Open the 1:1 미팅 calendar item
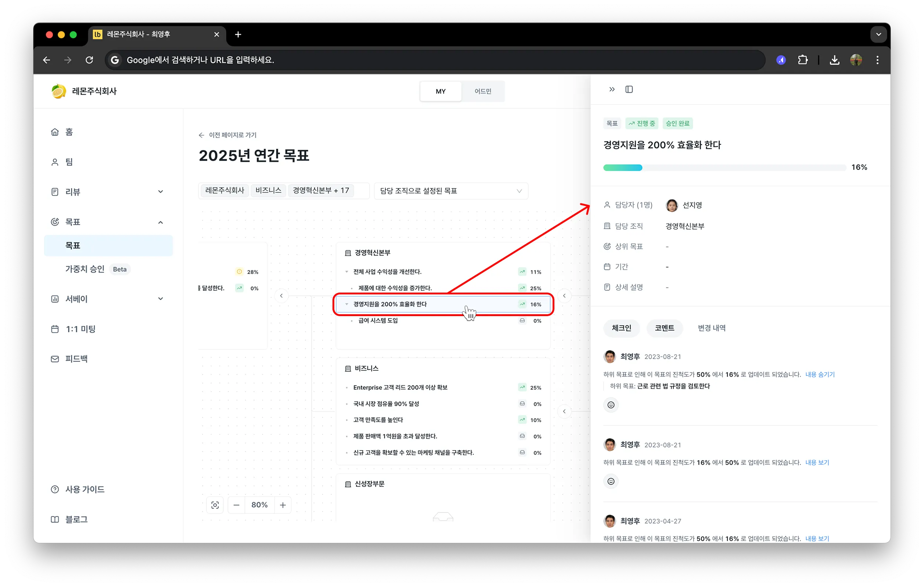The width and height of the screenshot is (924, 587). coord(73,329)
